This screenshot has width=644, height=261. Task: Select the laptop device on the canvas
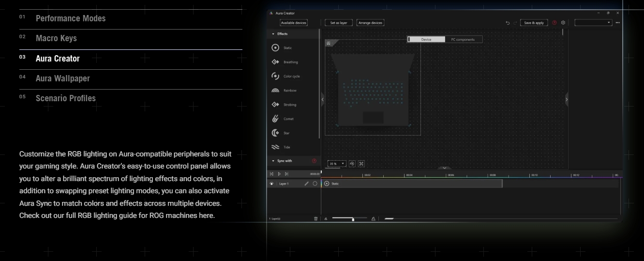pyautogui.click(x=373, y=90)
